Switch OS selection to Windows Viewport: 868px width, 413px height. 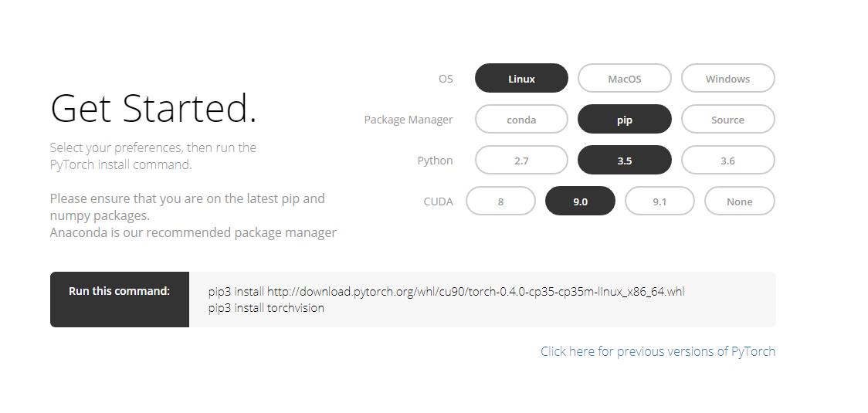coord(728,78)
